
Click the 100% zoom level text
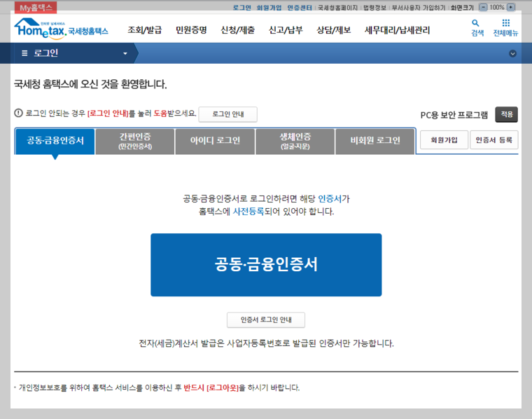click(497, 7)
